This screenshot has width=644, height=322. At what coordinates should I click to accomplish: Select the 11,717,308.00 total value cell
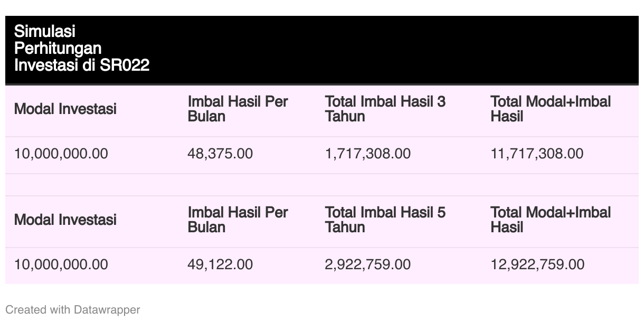(537, 154)
